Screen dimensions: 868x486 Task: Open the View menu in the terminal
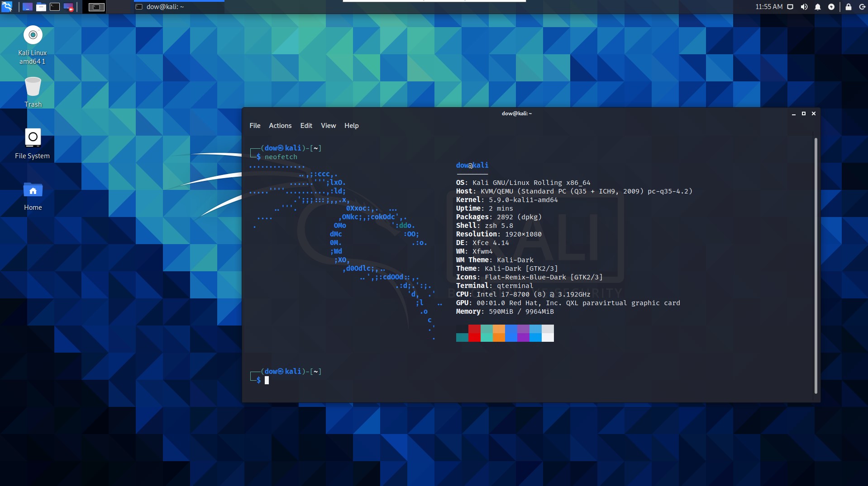tap(328, 126)
